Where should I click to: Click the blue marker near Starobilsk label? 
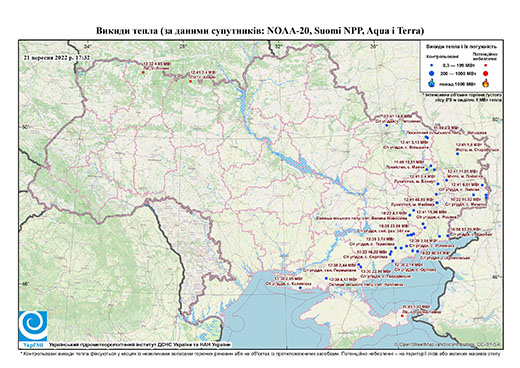(458, 154)
